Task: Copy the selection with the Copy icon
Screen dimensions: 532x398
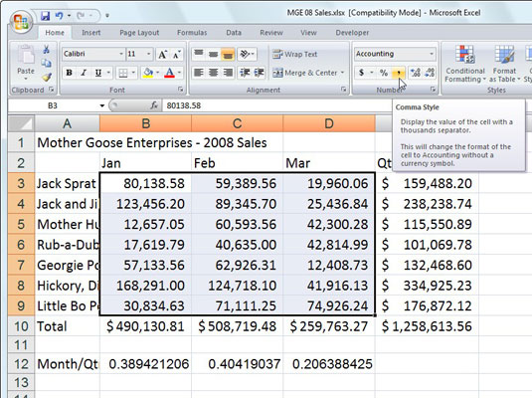Action: click(46, 63)
